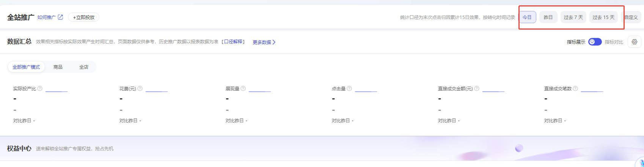The width and height of the screenshot is (644, 167).
Task: Choose the 过去 15 天 range
Action: point(603,17)
